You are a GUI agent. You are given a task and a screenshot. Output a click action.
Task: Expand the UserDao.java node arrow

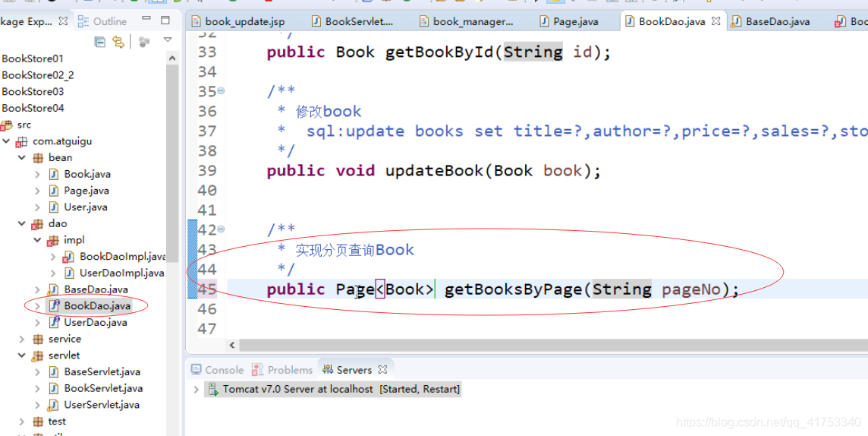click(37, 322)
